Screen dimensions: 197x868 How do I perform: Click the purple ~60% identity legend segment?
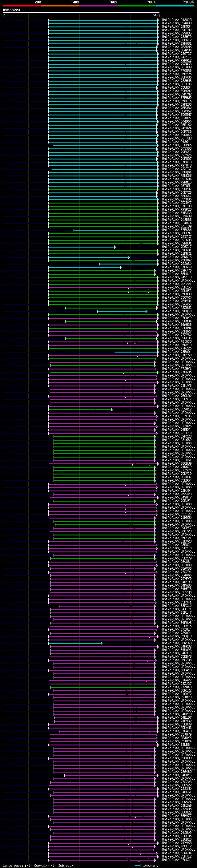tap(98, 6)
